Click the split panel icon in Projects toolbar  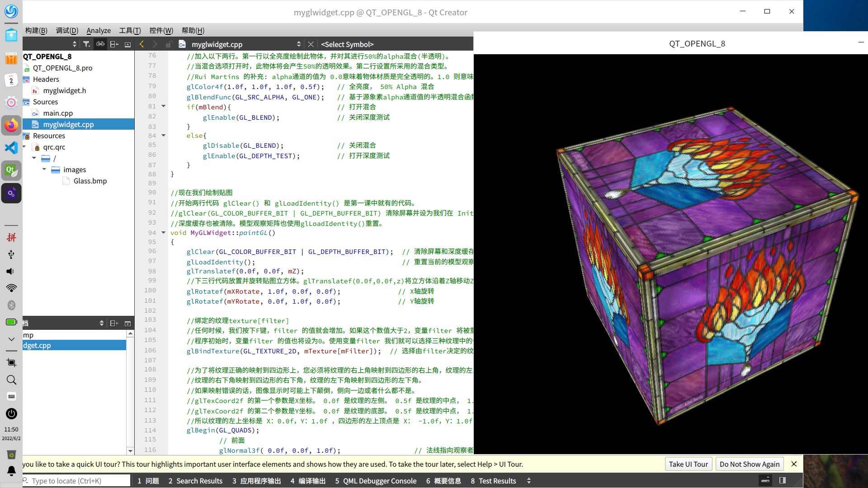114,44
